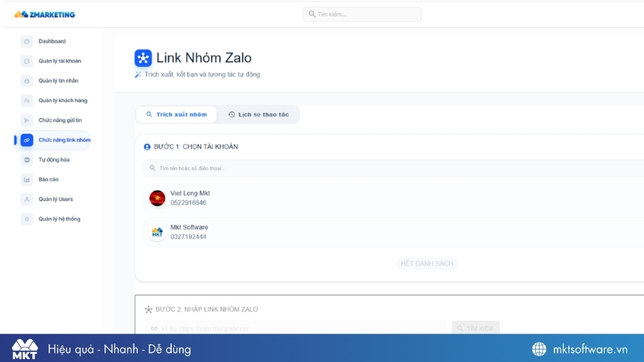Click the ZMARKETING logo
Screen dimensions: 644x362
tap(45, 14)
